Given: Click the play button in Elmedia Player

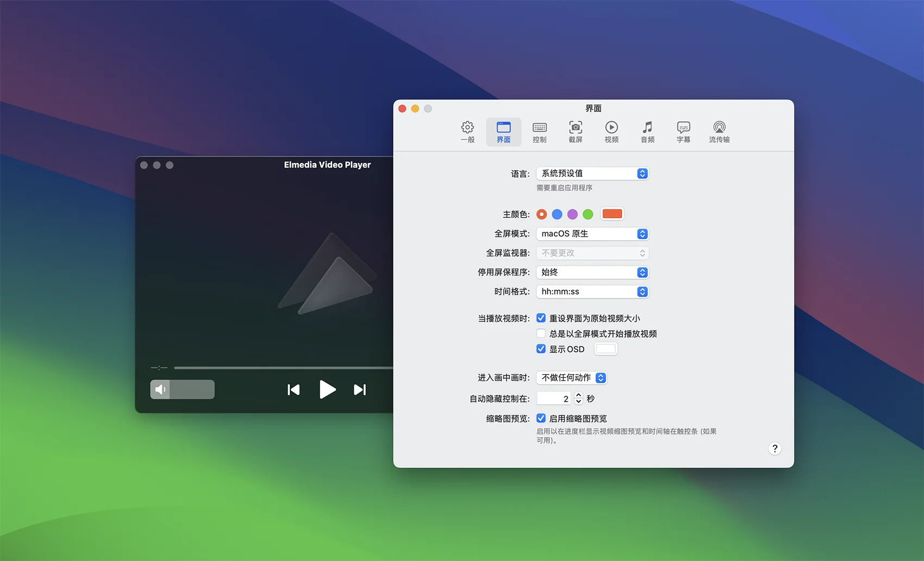Looking at the screenshot, I should click(x=327, y=389).
